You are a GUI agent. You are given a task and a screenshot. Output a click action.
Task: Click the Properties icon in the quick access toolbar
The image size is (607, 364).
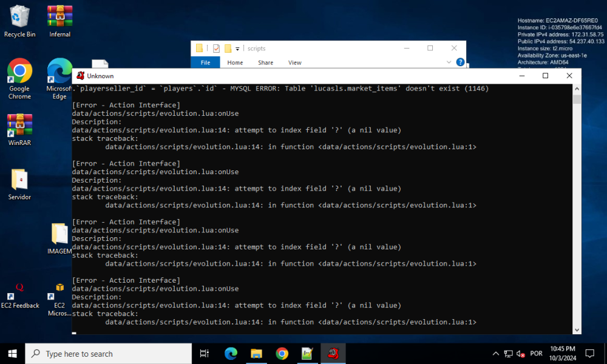[x=216, y=49]
